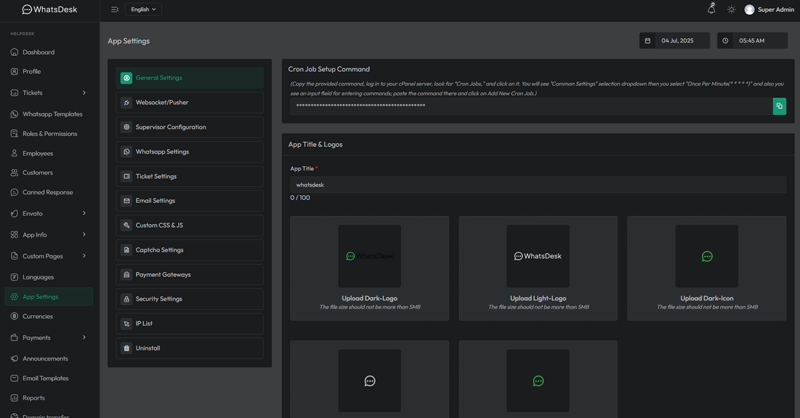
Task: Open Canned Response in the sidebar
Action: [x=47, y=192]
